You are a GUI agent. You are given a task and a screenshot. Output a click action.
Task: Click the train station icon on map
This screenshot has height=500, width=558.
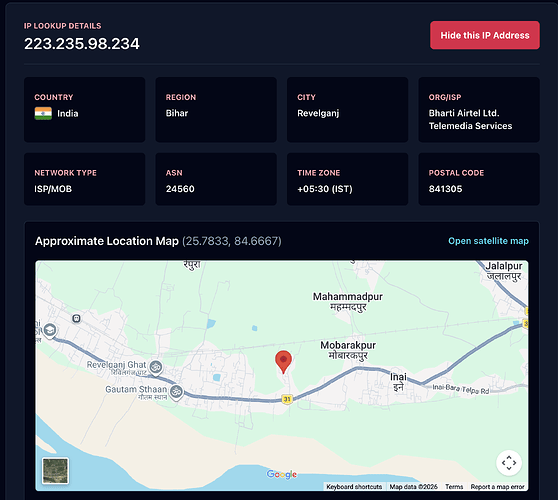[x=76, y=318]
